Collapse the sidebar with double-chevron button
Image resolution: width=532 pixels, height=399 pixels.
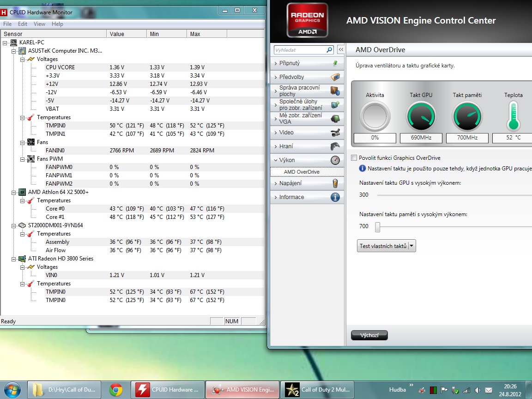341,49
